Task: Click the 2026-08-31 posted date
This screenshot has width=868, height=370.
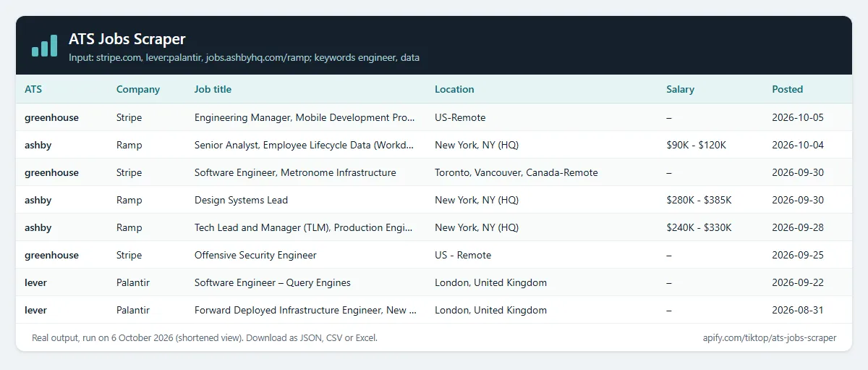Action: 798,309
